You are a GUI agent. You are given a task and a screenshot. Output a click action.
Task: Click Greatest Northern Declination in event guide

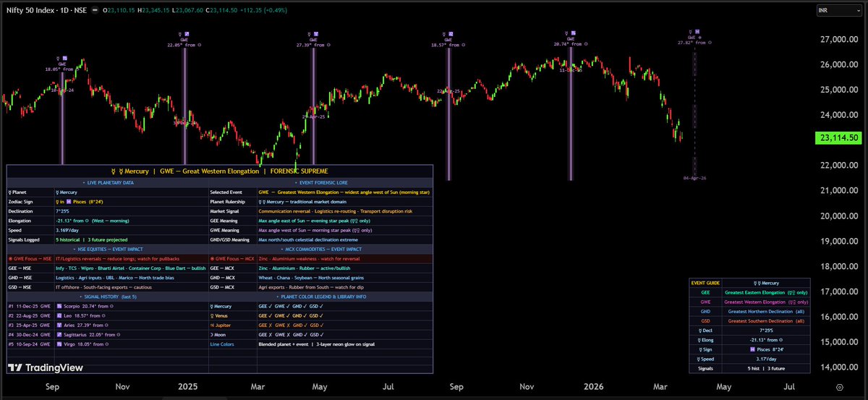pos(765,311)
